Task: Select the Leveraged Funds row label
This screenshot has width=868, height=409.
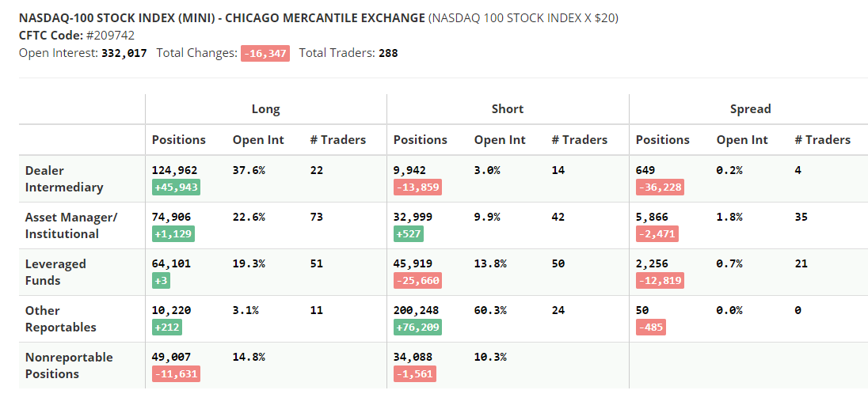Action: (x=55, y=272)
